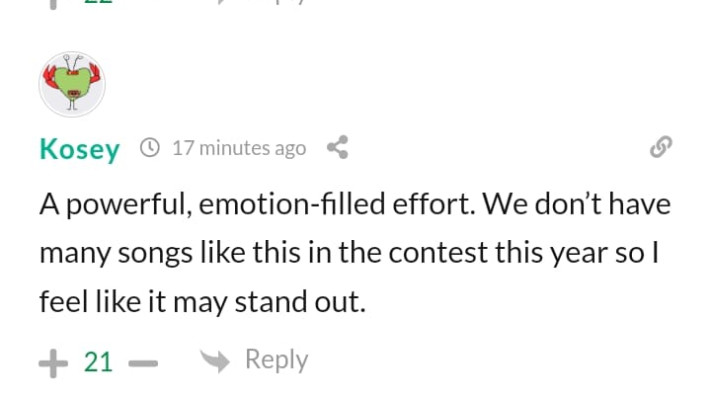
Task: Open the Kosey username profile link
Action: click(x=79, y=149)
